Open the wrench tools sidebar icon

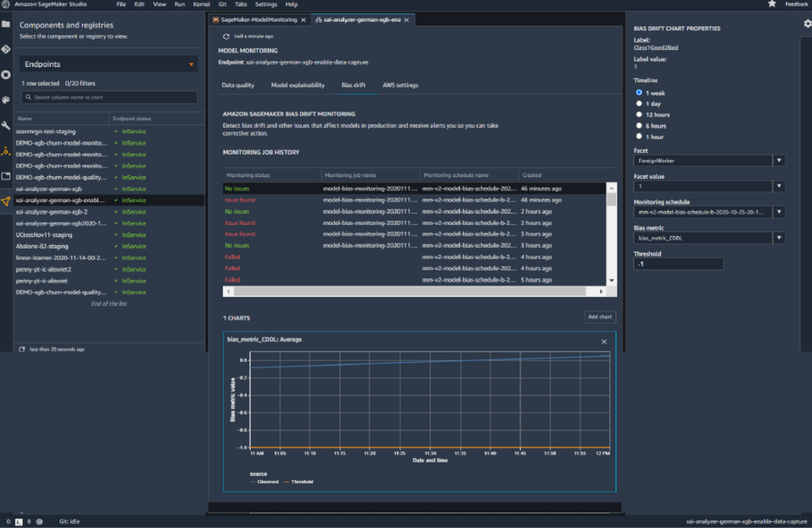coord(6,125)
